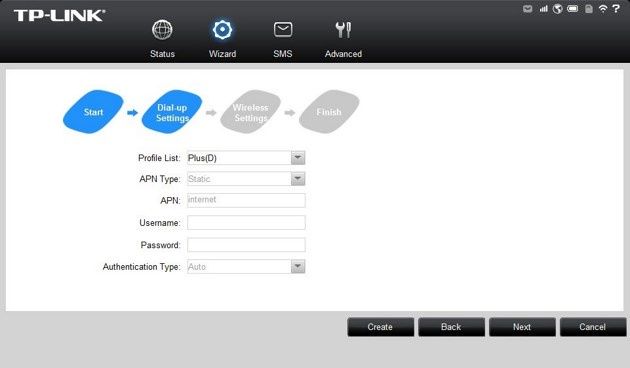Focus the Password field
Screen dimensions: 630x368
[246, 245]
